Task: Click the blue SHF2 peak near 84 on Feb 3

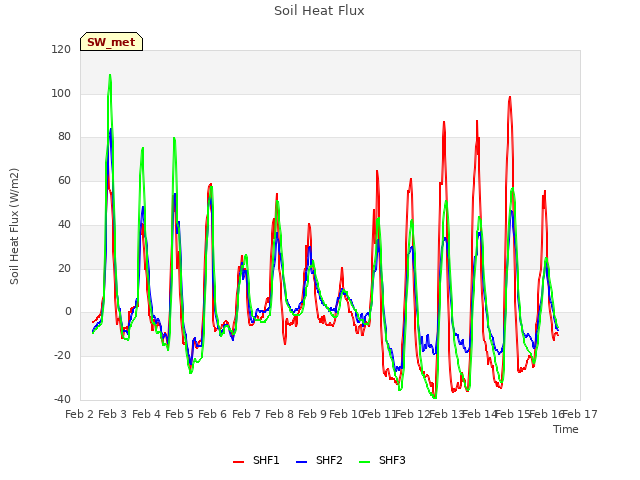Action: [111, 130]
